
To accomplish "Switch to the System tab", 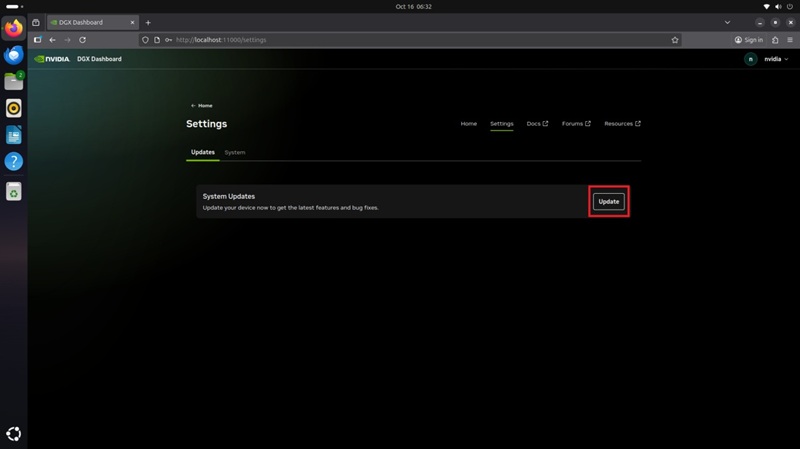I will [x=235, y=152].
